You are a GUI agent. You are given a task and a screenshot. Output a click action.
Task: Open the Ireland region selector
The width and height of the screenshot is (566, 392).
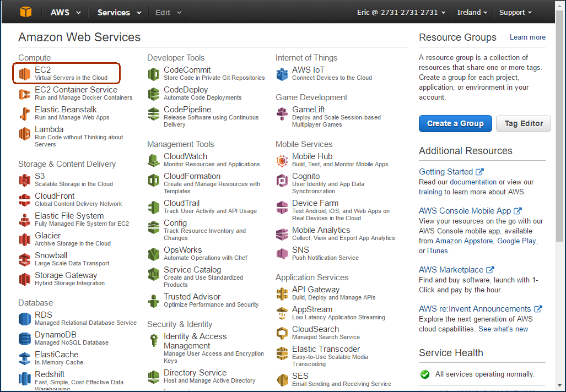(x=472, y=12)
